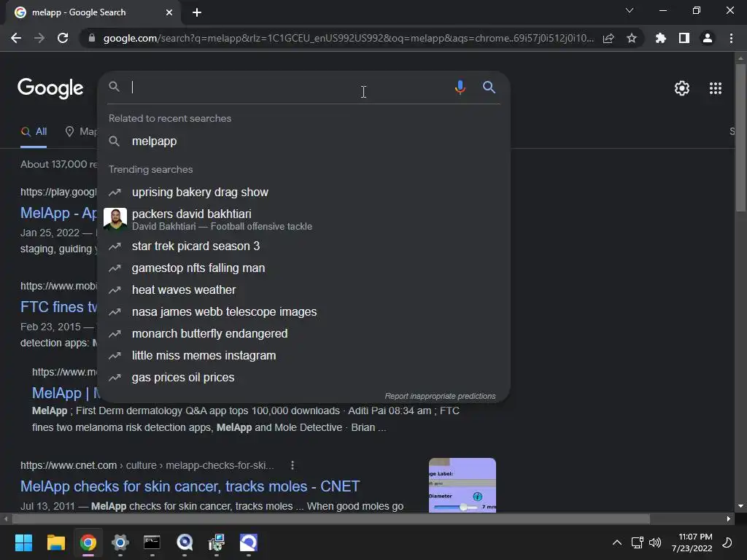
Task: Open Google apps grid
Action: 716,88
